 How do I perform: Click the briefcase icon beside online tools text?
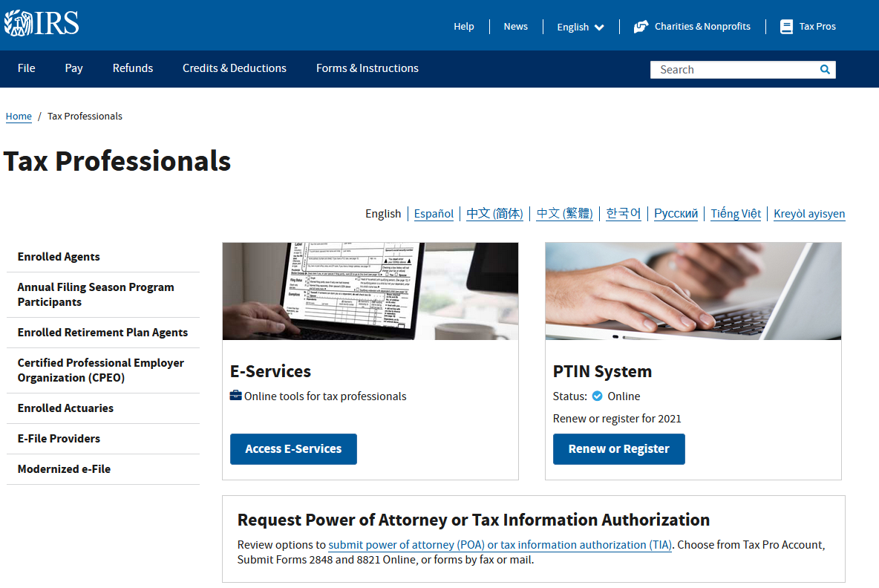click(237, 396)
